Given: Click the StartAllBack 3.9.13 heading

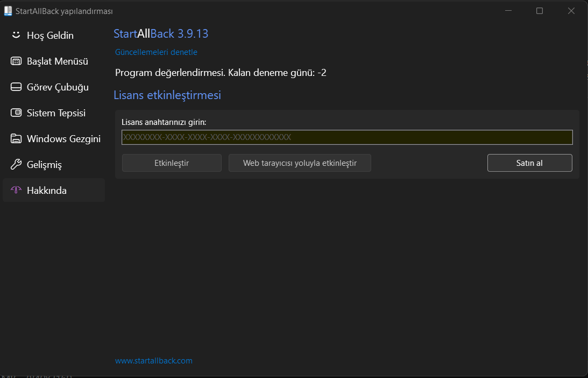Looking at the screenshot, I should (x=161, y=33).
